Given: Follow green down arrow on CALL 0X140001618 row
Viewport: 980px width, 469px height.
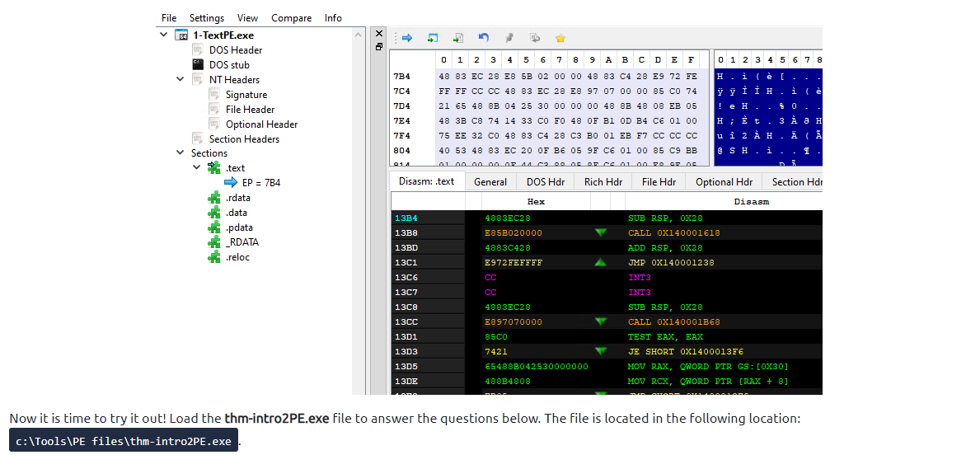Looking at the screenshot, I should (600, 232).
